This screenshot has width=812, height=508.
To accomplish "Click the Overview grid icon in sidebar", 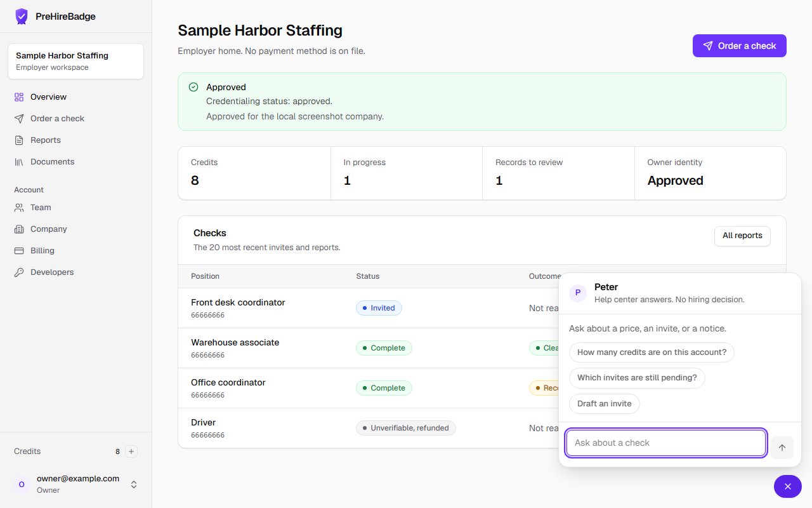I will click(x=19, y=97).
